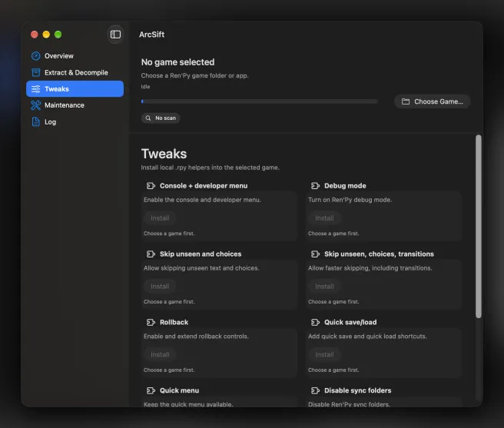Click the ArcSift window title
The image size is (504, 428).
151,35
